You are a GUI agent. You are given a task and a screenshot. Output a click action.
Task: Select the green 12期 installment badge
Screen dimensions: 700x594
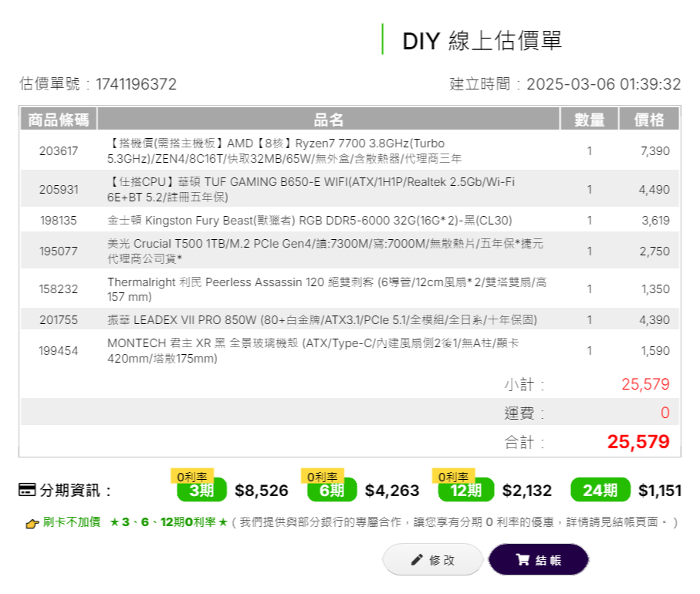point(463,491)
